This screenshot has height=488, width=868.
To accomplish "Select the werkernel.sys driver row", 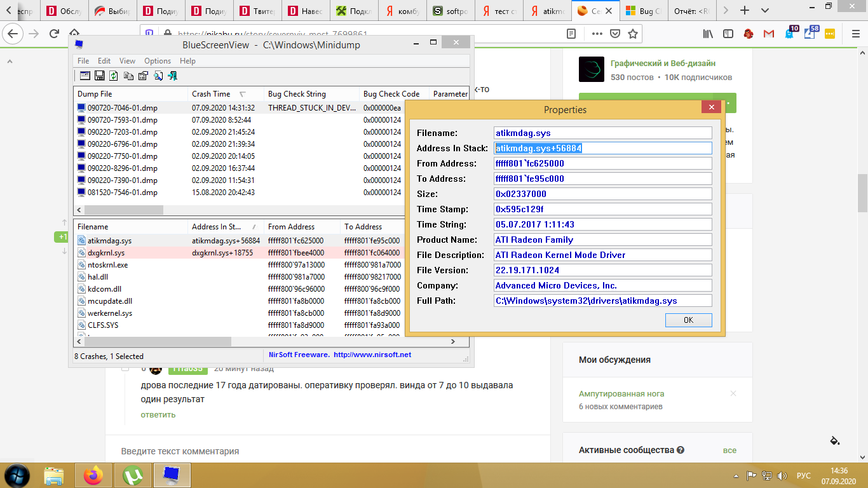I will click(239, 313).
